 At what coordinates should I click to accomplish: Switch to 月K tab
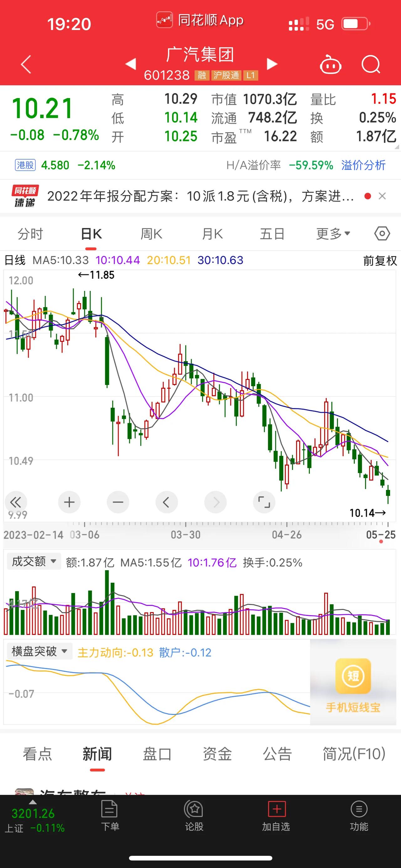212,234
